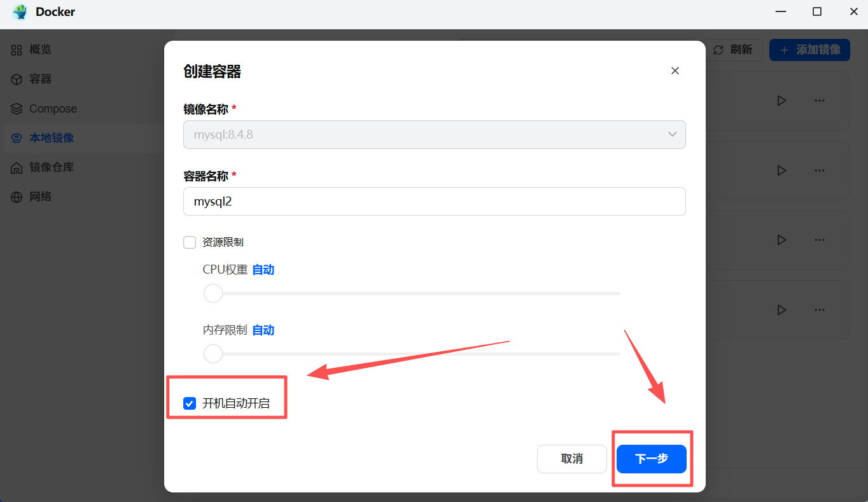Click the CPU权重 label text
The height and width of the screenshot is (502, 868).
click(225, 270)
